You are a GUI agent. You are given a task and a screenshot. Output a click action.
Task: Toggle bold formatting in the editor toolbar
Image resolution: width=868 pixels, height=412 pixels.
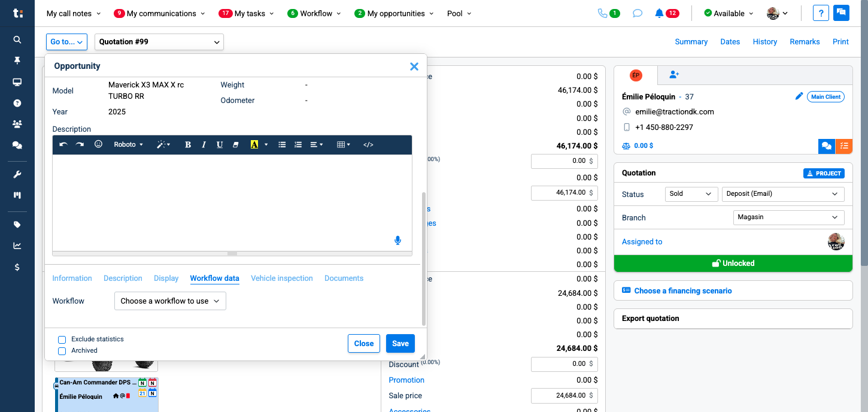click(188, 145)
